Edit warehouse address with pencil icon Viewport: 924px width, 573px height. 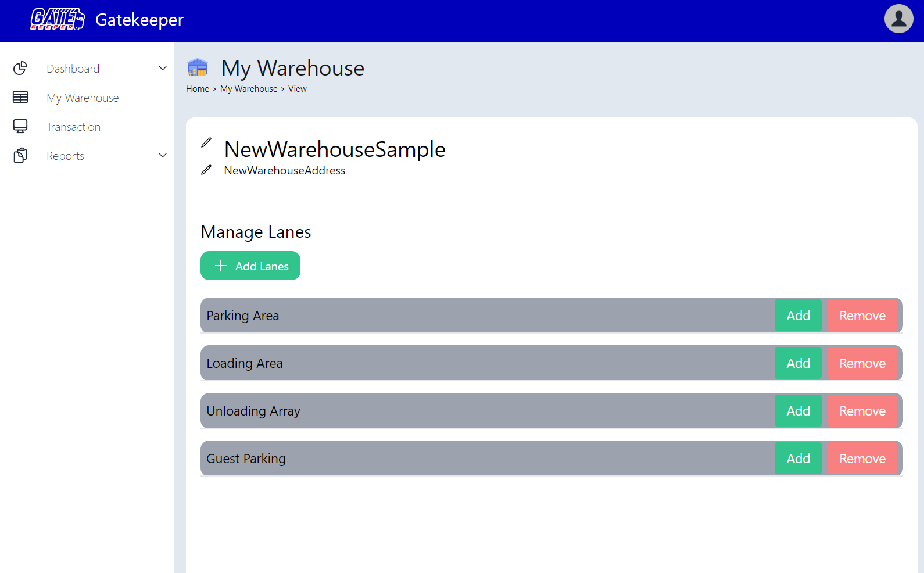click(206, 170)
